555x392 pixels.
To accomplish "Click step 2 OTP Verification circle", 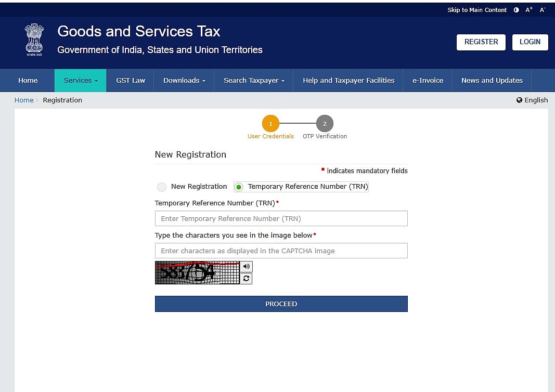I will coord(325,124).
